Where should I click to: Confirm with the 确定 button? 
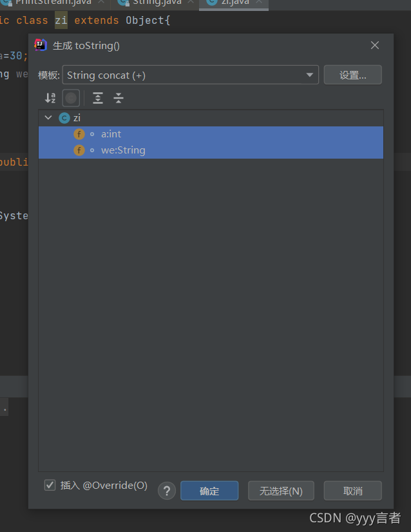(209, 491)
